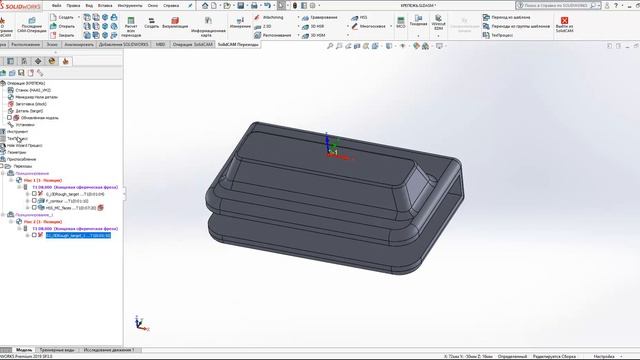Select the Станок tree item
The height and width of the screenshot is (360, 640).
coord(29,90)
